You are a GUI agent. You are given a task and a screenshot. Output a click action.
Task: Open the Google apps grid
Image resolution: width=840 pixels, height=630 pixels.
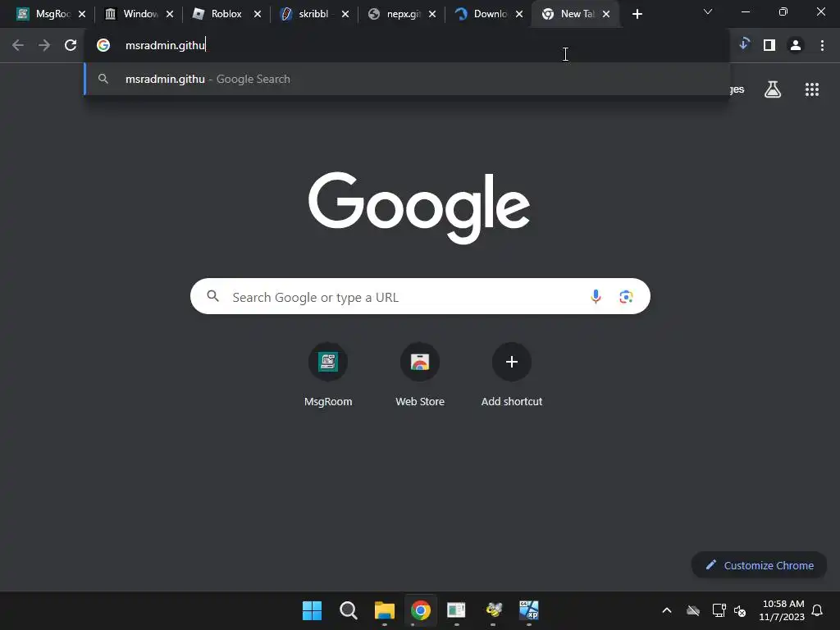coord(811,89)
